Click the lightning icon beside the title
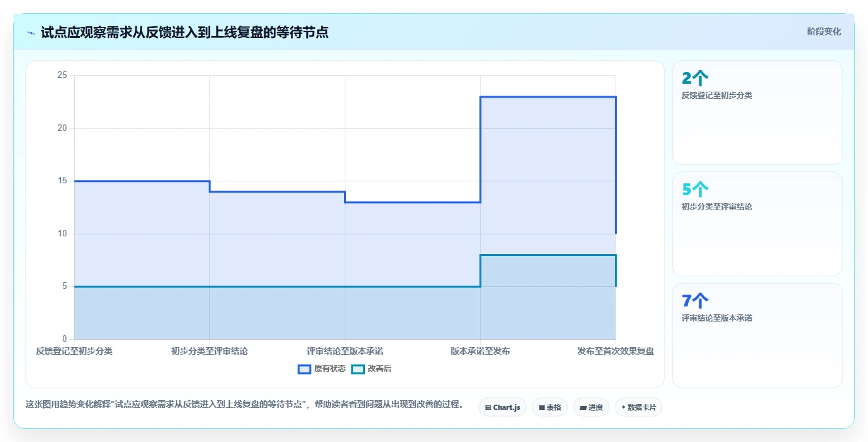Screen dimensions: 868x442 (x=31, y=32)
